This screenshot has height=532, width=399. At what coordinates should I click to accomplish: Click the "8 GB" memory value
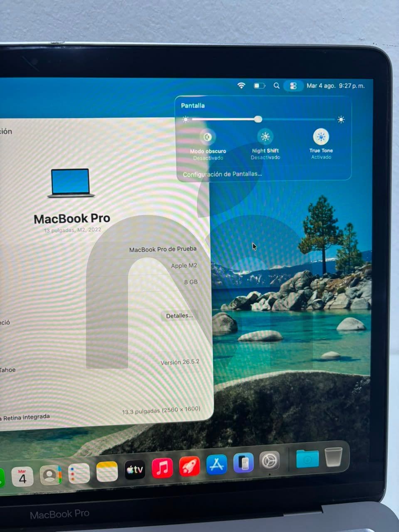[191, 282]
